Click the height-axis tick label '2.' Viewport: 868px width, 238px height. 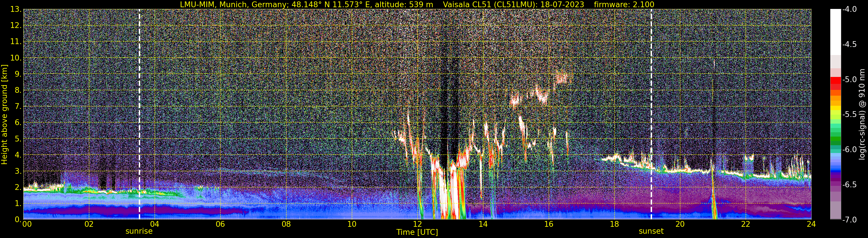pos(18,187)
